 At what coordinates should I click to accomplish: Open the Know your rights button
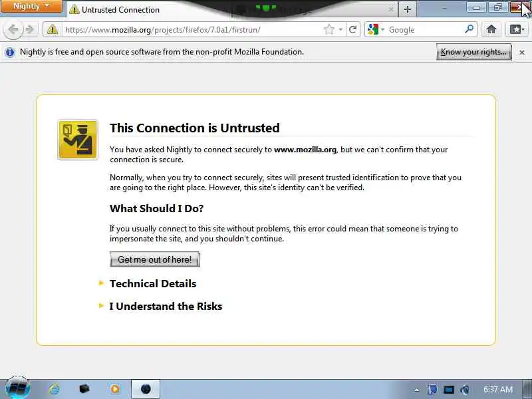(x=473, y=52)
